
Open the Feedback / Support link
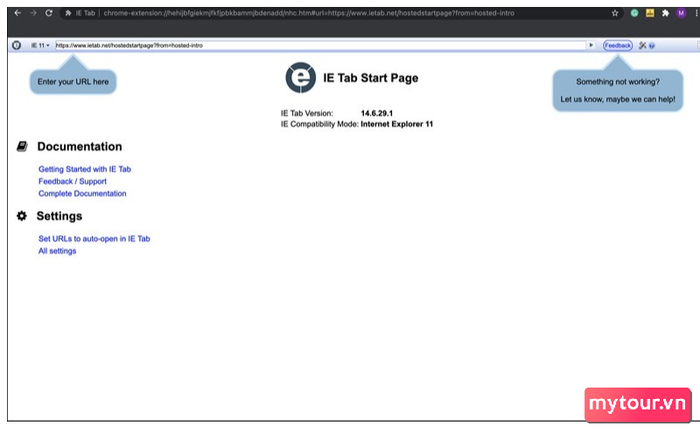point(72,181)
